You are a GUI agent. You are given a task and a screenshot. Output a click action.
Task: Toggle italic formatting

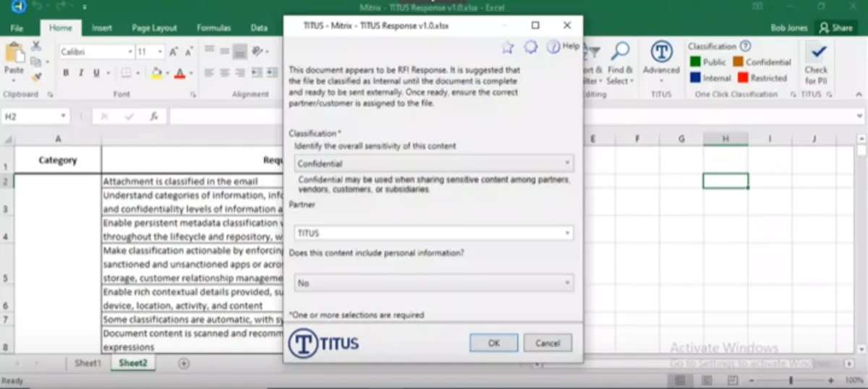[80, 73]
